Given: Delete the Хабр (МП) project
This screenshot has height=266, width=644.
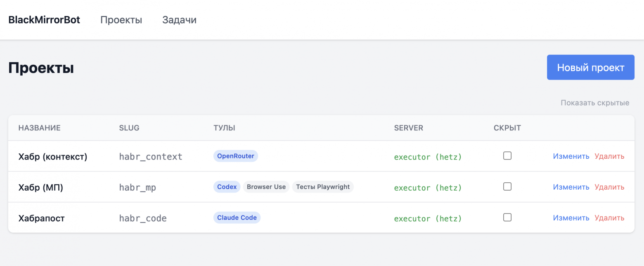Looking at the screenshot, I should [x=609, y=187].
